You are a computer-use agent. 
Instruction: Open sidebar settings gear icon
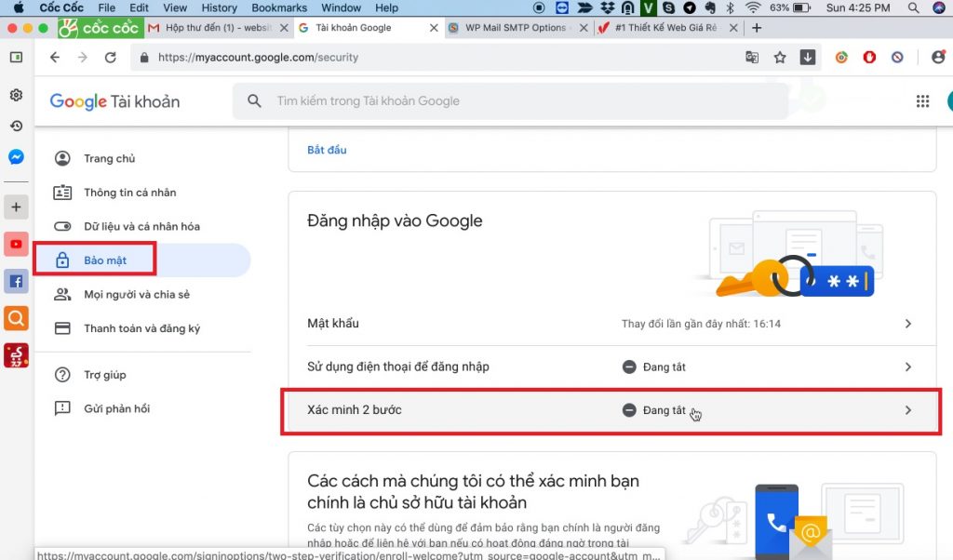tap(16, 95)
